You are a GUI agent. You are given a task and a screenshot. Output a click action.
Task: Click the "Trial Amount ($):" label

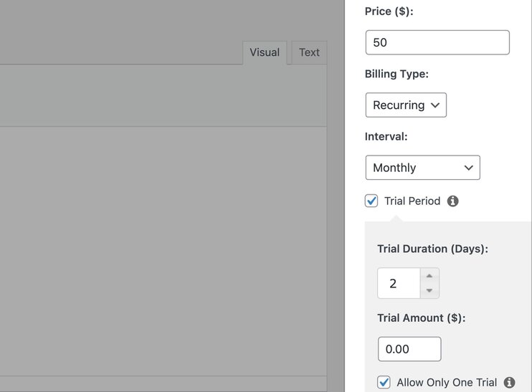[421, 317]
